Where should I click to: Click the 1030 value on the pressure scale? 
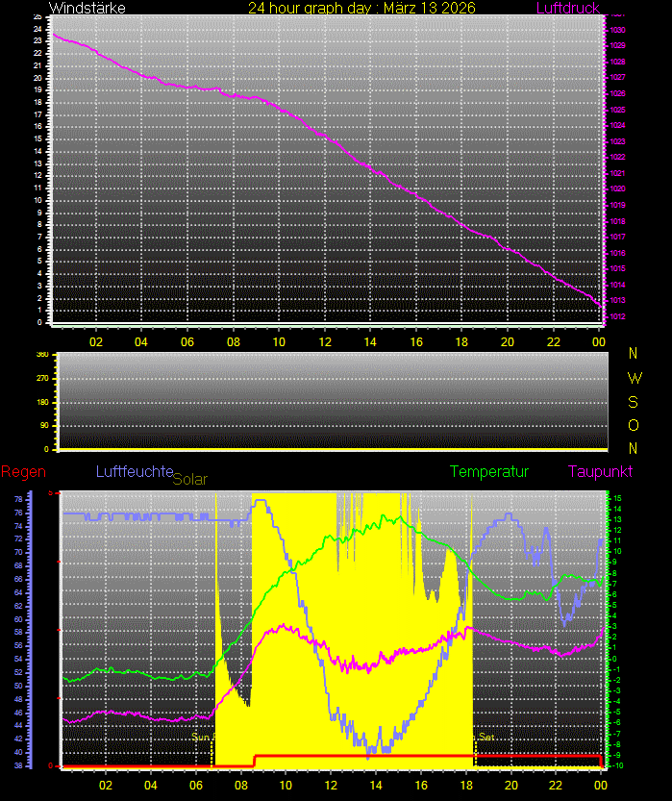click(x=618, y=30)
